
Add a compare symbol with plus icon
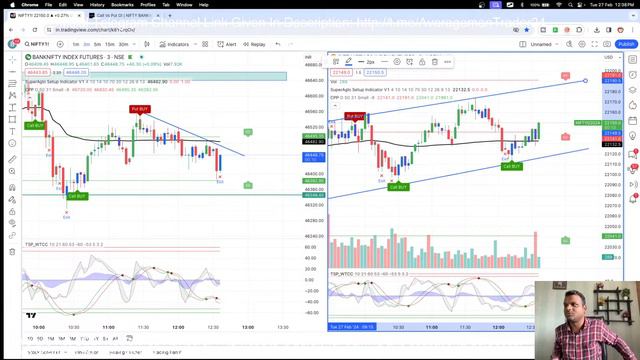point(60,44)
